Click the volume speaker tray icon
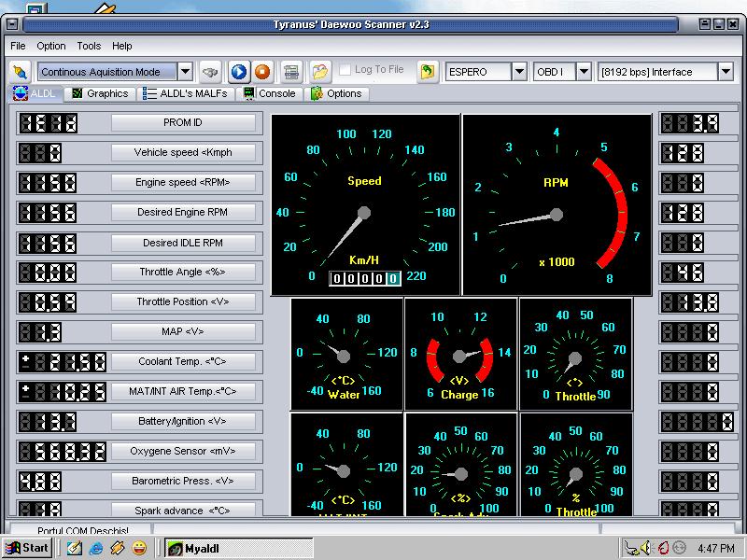747x560 pixels. click(x=646, y=548)
